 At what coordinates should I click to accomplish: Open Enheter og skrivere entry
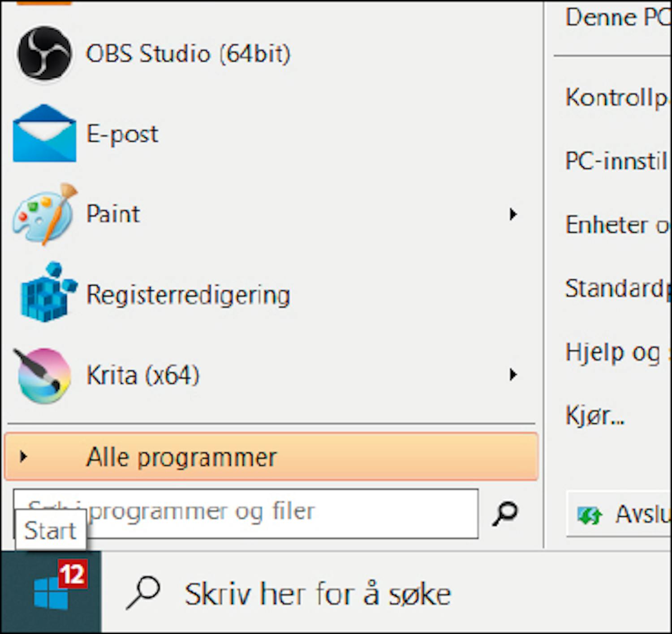click(x=617, y=224)
